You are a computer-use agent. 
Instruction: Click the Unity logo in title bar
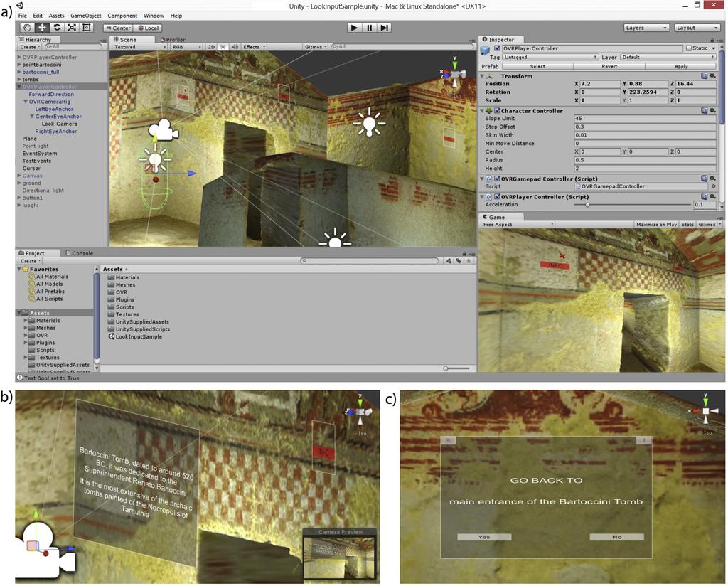(20, 6)
